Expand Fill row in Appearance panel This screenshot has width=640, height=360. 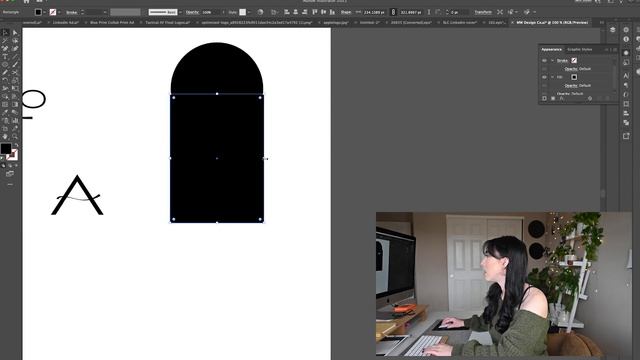click(552, 77)
